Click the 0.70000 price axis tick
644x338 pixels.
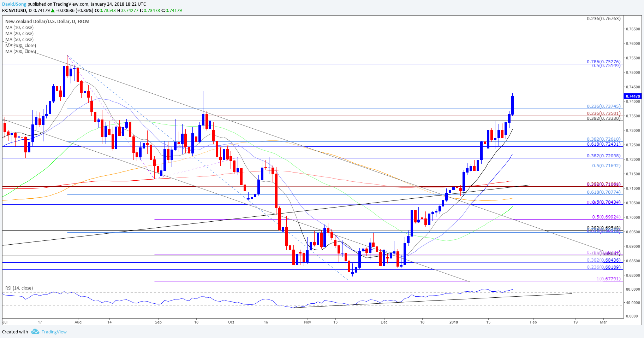633,217
